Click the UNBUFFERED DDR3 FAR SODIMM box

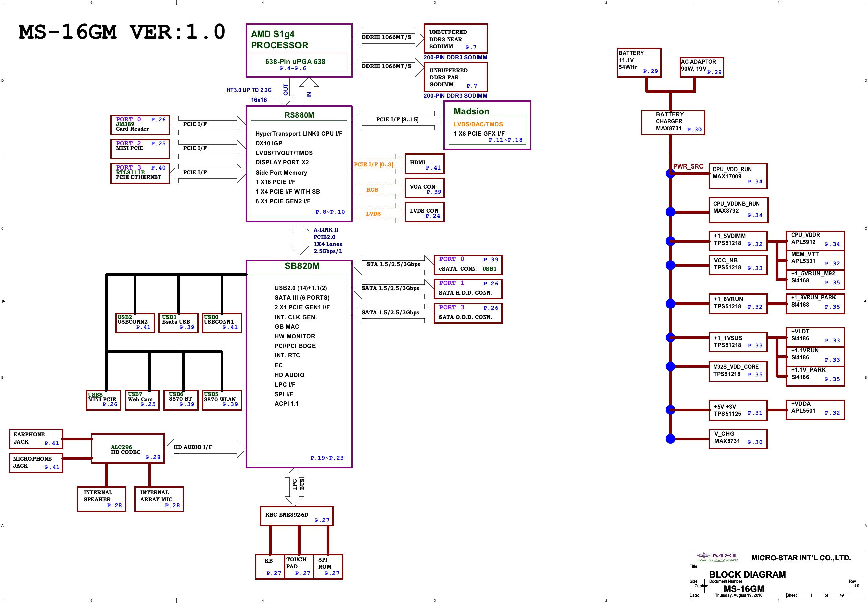[456, 77]
